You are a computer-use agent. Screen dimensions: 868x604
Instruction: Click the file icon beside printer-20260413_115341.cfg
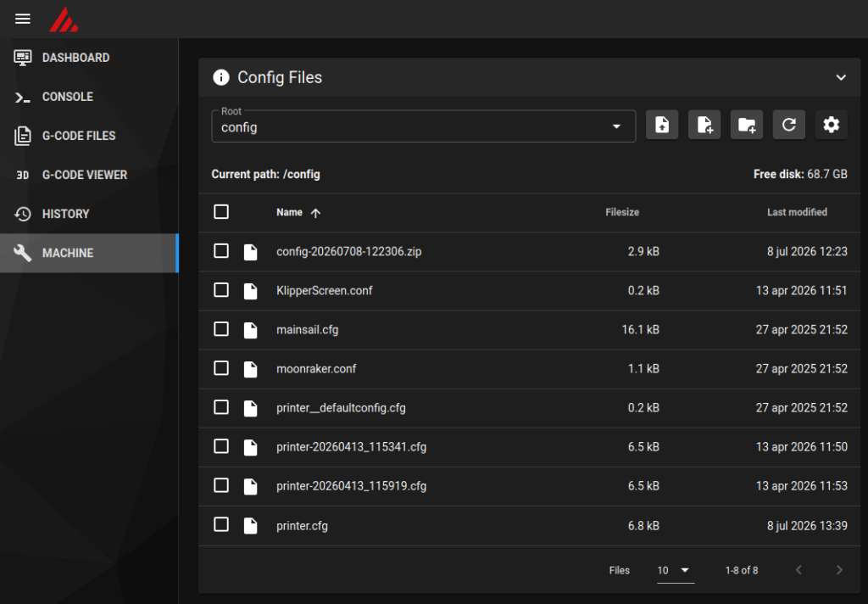[251, 447]
